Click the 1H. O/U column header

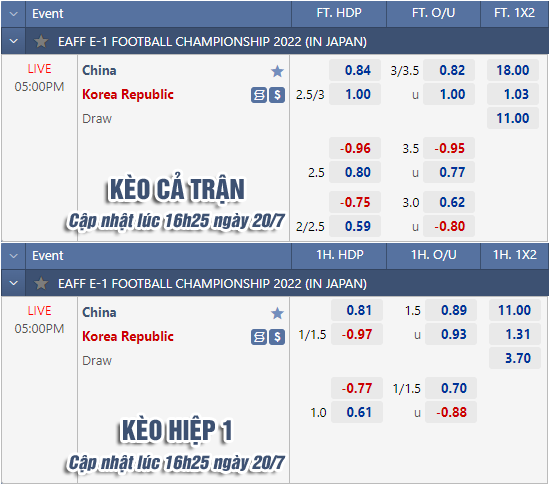[434, 255]
